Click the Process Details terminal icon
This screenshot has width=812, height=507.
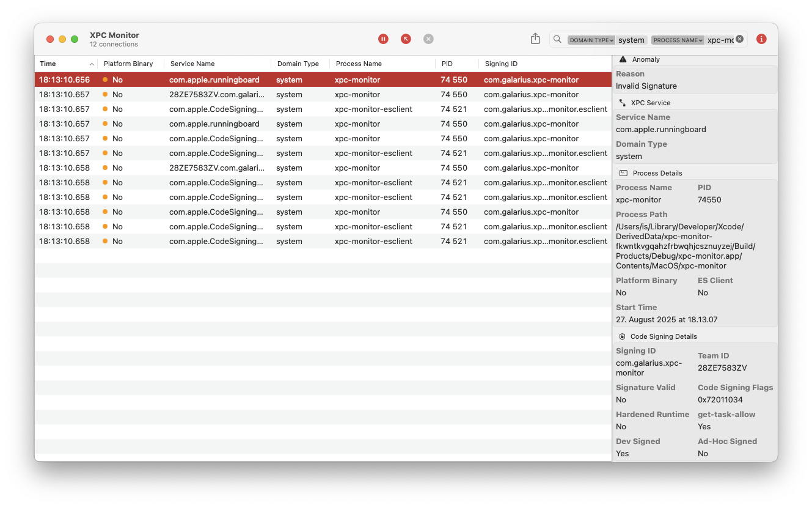pos(623,173)
